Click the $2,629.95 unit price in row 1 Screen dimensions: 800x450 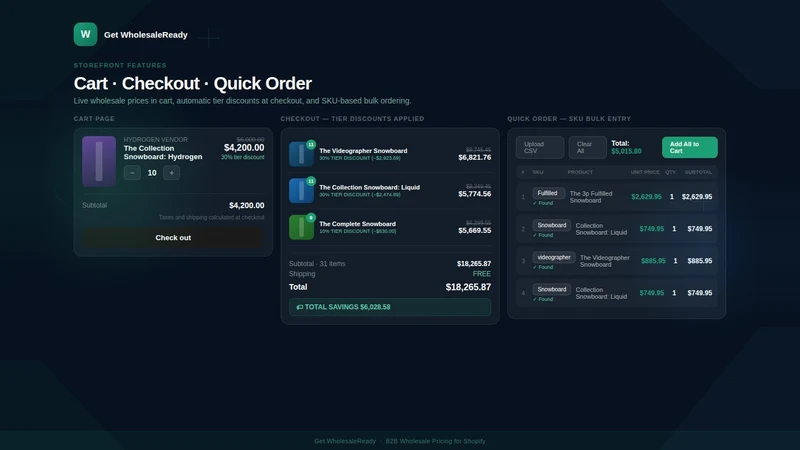tap(646, 197)
